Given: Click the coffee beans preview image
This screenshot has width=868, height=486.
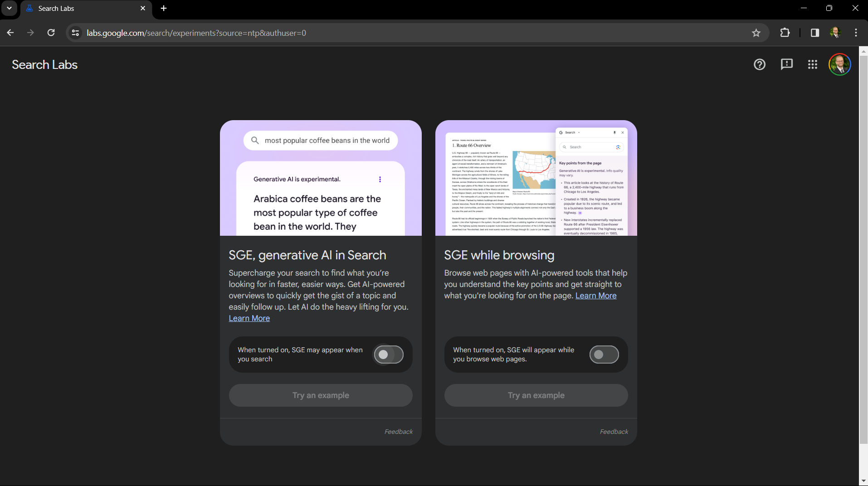Looking at the screenshot, I should click(x=321, y=178).
